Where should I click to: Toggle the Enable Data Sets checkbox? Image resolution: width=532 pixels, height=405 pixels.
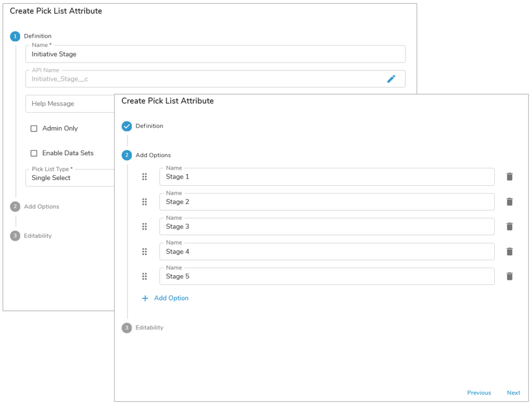[x=34, y=153]
